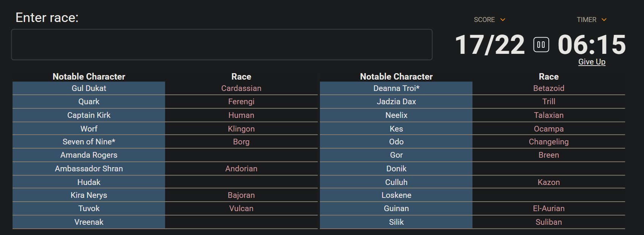The width and height of the screenshot is (644, 235).
Task: Click the empty race cell for Hudak
Action: [241, 182]
